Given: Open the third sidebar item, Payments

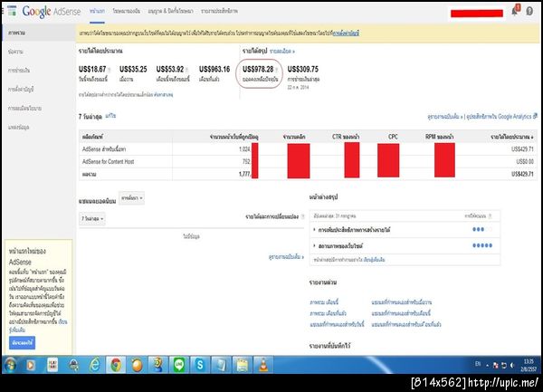Looking at the screenshot, I should click(x=19, y=71).
